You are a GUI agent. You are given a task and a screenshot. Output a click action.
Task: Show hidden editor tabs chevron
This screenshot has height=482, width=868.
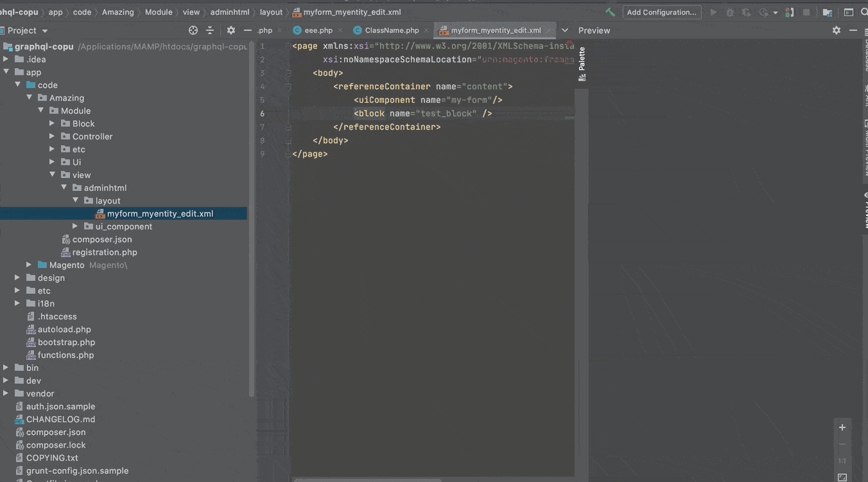(x=565, y=30)
